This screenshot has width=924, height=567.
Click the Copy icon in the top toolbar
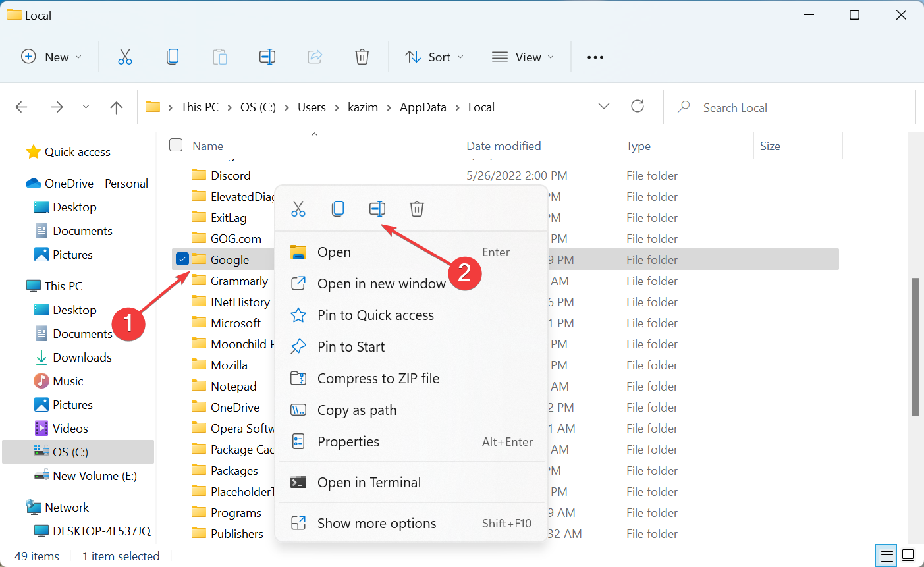point(173,57)
